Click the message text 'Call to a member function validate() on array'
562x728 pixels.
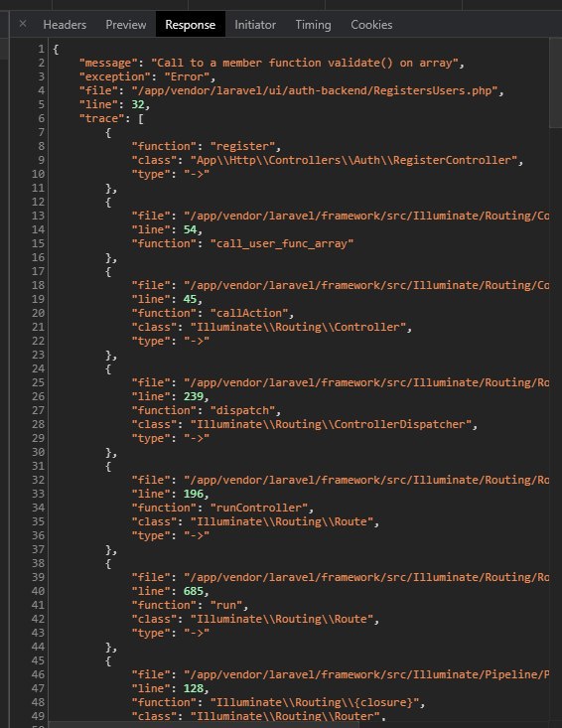point(307,63)
